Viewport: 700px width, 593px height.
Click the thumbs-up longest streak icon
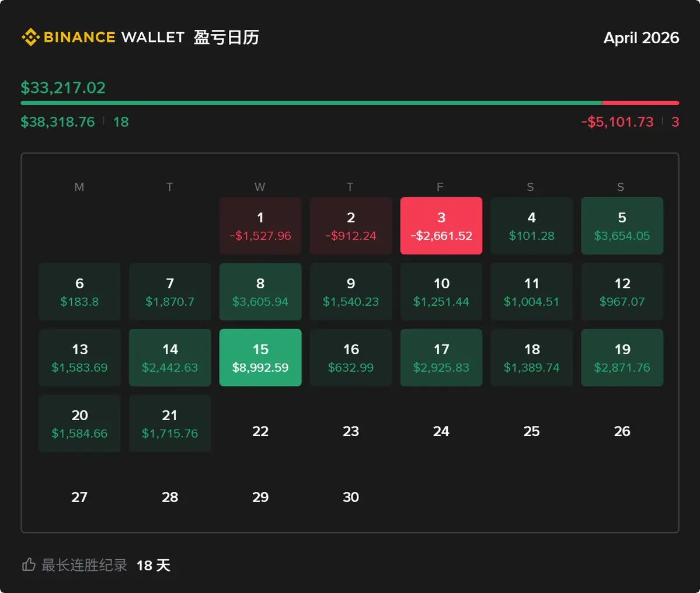click(29, 564)
